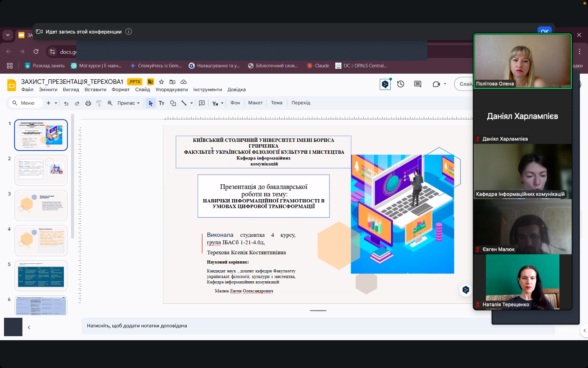Collapse the slide filmstrip panel
The image size is (588, 368).
[29, 328]
